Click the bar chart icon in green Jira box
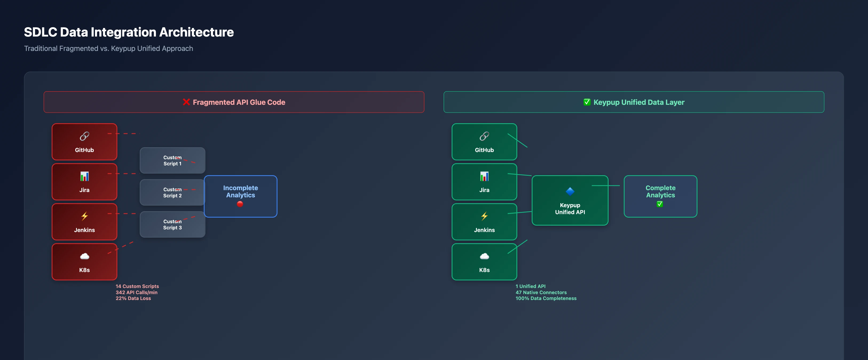 click(x=484, y=176)
